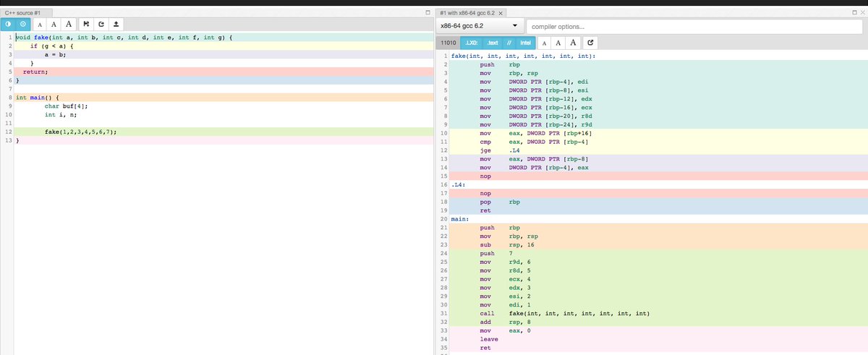Toggle source colourisation half-circle icon

8,25
